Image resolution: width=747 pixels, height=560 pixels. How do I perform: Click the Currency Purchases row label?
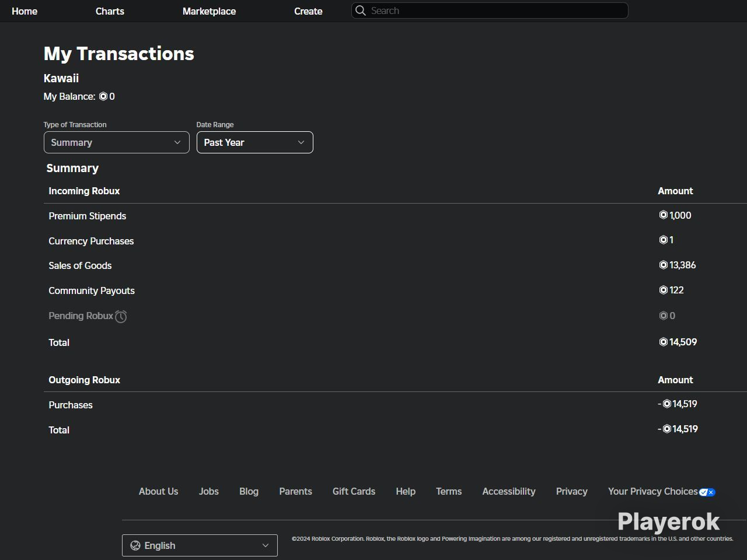tap(91, 241)
